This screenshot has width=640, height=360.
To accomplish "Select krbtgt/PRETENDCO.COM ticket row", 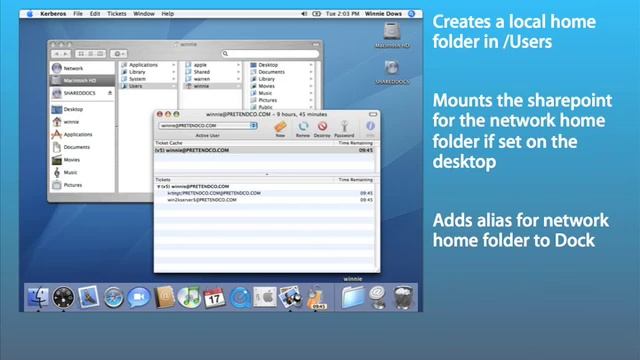I will [x=264, y=193].
